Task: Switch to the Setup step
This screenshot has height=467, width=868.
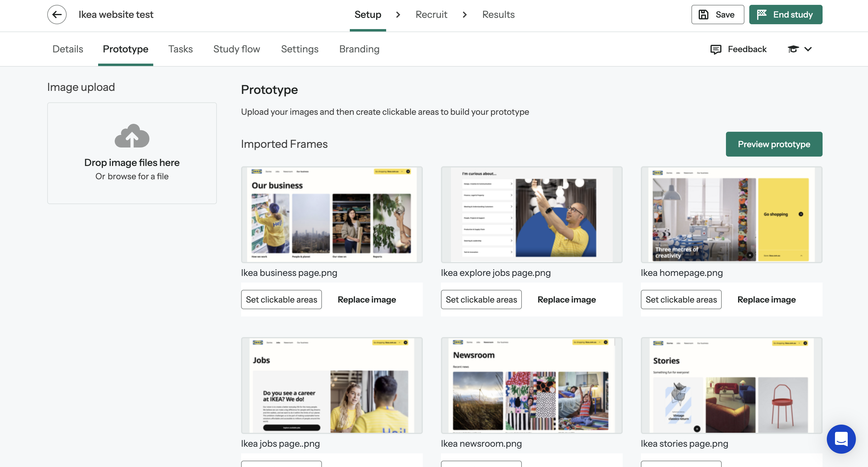Action: [368, 15]
